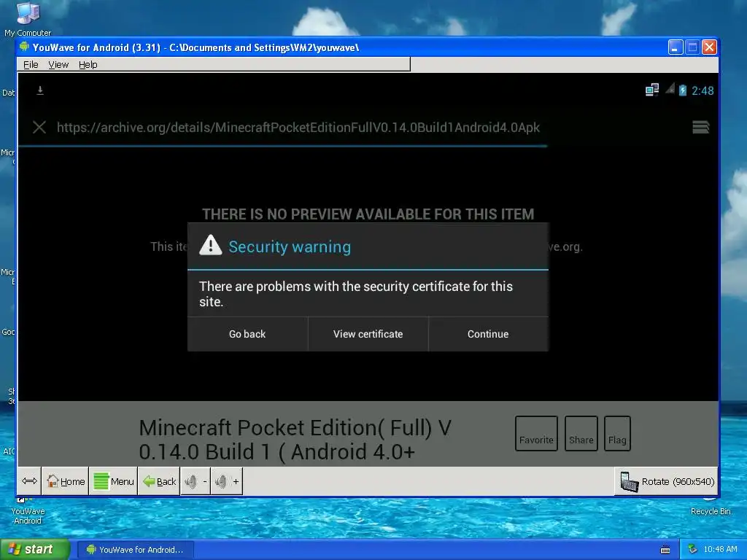Click 'THERE IS NO PREVIEW AVAILABLE' heading
Image resolution: width=747 pixels, height=560 pixels.
point(368,214)
